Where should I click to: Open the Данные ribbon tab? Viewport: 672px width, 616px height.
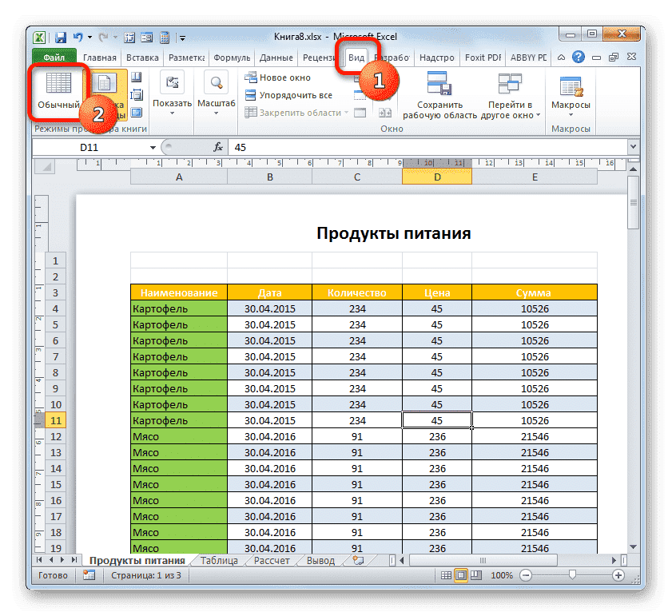276,58
